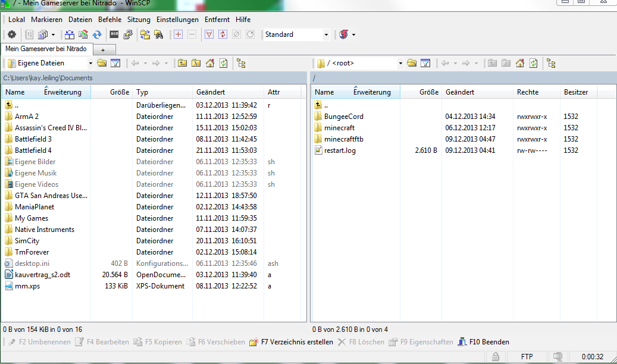Show directory tree in remote panel

[552, 63]
